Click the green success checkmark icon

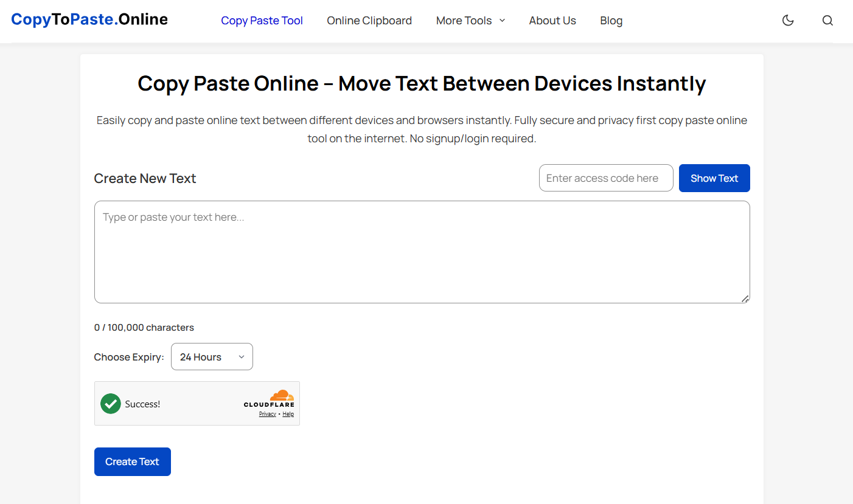[x=111, y=404]
